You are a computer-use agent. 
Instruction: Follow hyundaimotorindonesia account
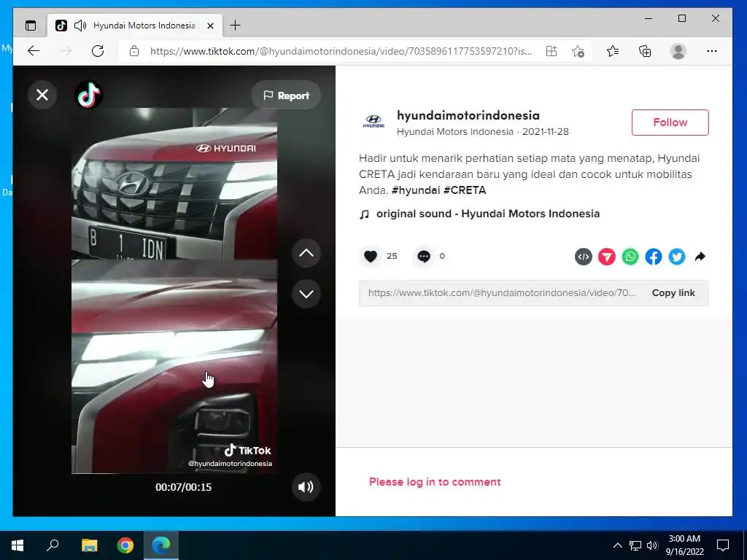click(x=670, y=122)
